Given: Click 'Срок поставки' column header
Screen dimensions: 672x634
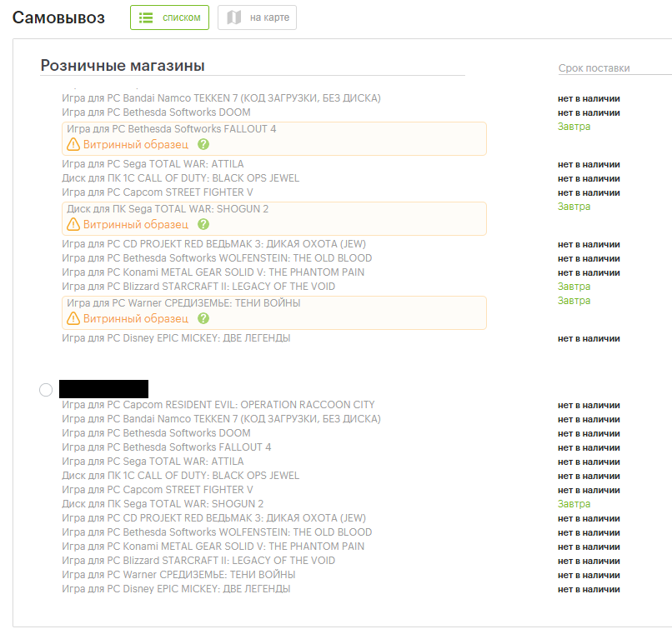Looking at the screenshot, I should (x=594, y=68).
